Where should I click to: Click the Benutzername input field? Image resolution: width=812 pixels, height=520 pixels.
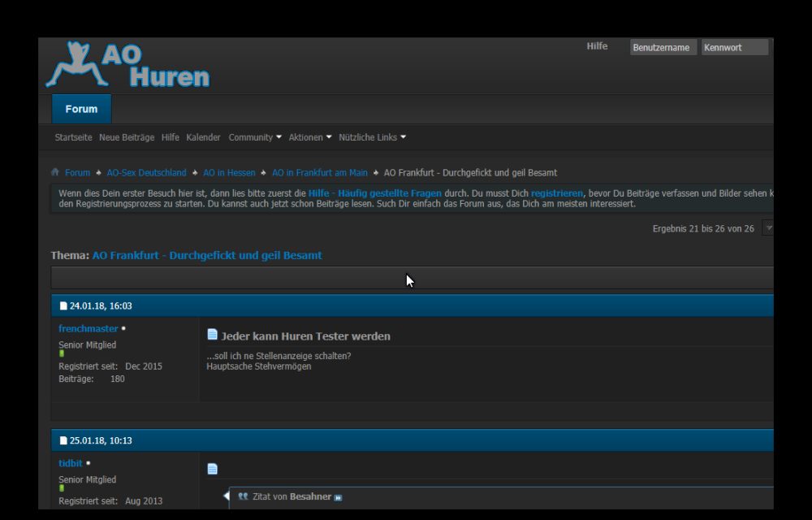(663, 47)
